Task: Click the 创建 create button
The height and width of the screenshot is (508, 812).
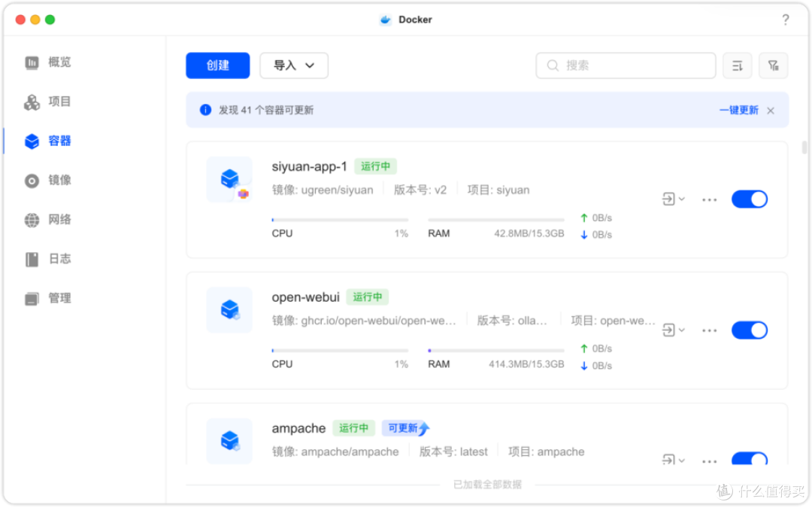Action: point(217,65)
